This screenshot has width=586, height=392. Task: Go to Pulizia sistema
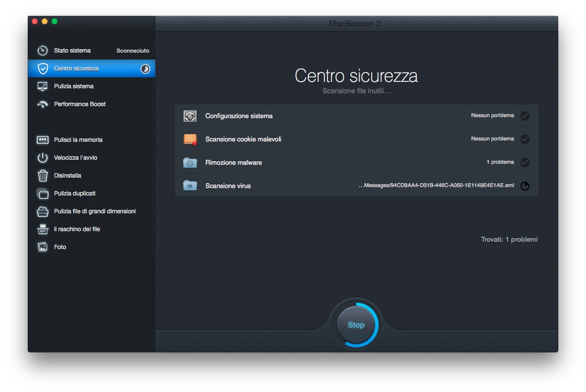pyautogui.click(x=92, y=86)
